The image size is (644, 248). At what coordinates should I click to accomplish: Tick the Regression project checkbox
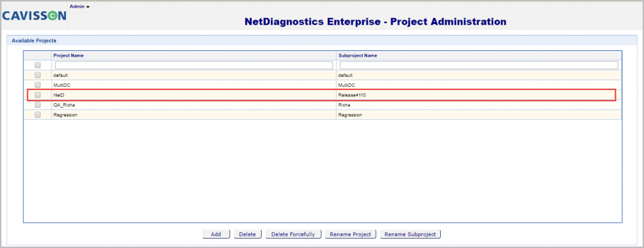[38, 115]
